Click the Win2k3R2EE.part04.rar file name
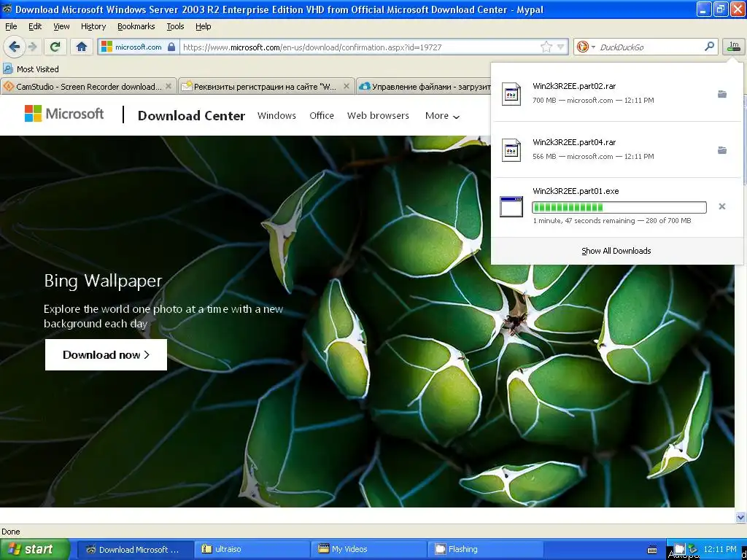The width and height of the screenshot is (747, 560). pyautogui.click(x=574, y=142)
